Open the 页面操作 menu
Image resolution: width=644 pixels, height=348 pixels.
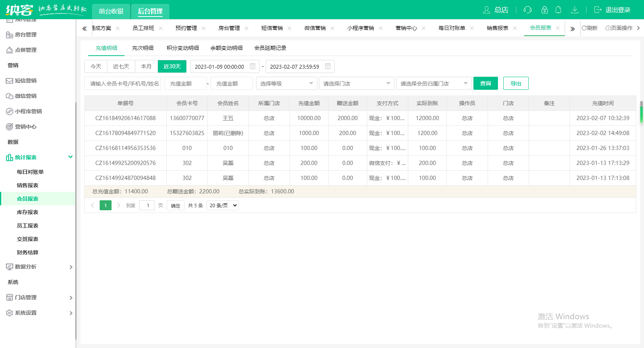click(x=619, y=28)
